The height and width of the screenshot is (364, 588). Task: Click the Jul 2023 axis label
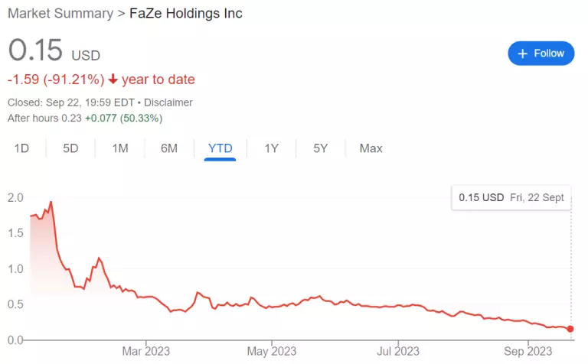399,352
